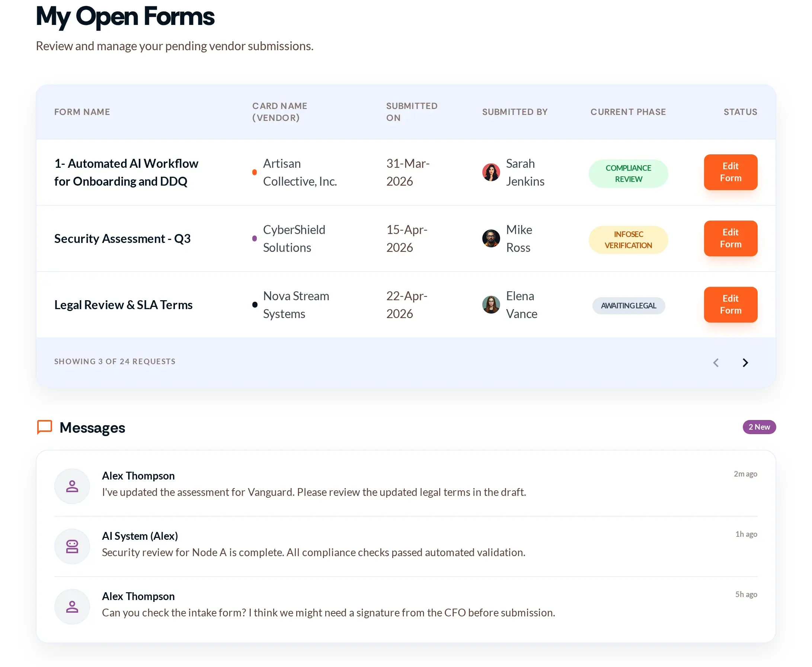Click Sarah Jenkins' avatar photo
Image resolution: width=812 pixels, height=667 pixels.
coord(491,172)
